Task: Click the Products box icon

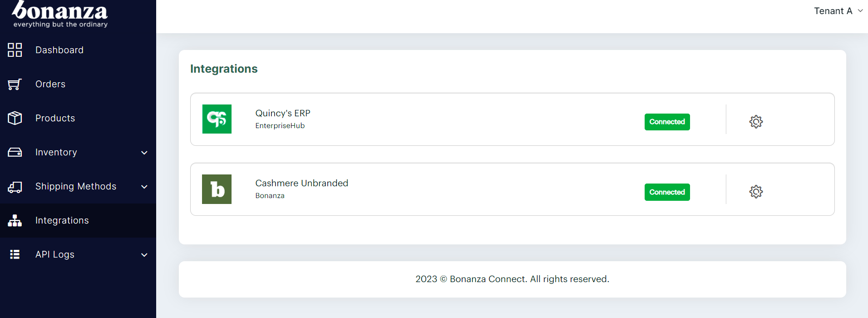Action: (x=15, y=118)
